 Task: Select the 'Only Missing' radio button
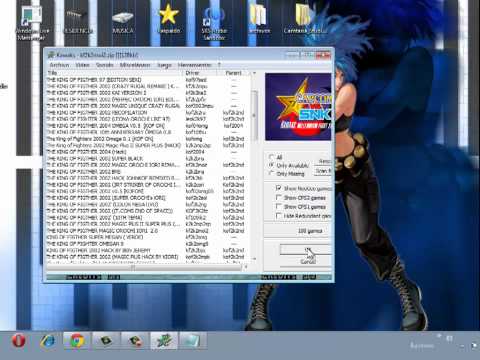pos(271,173)
